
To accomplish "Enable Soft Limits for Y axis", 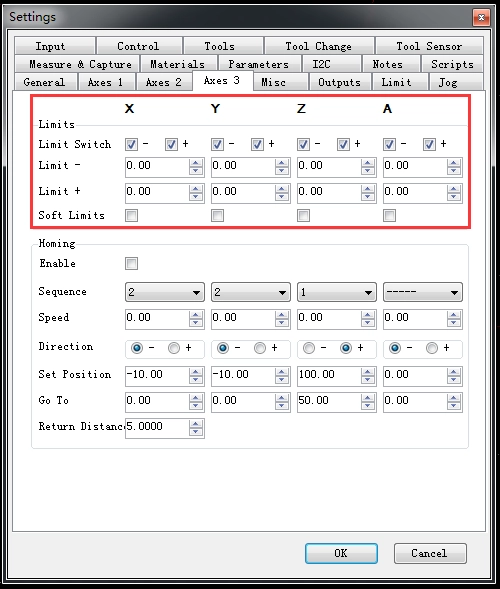I will 218,216.
